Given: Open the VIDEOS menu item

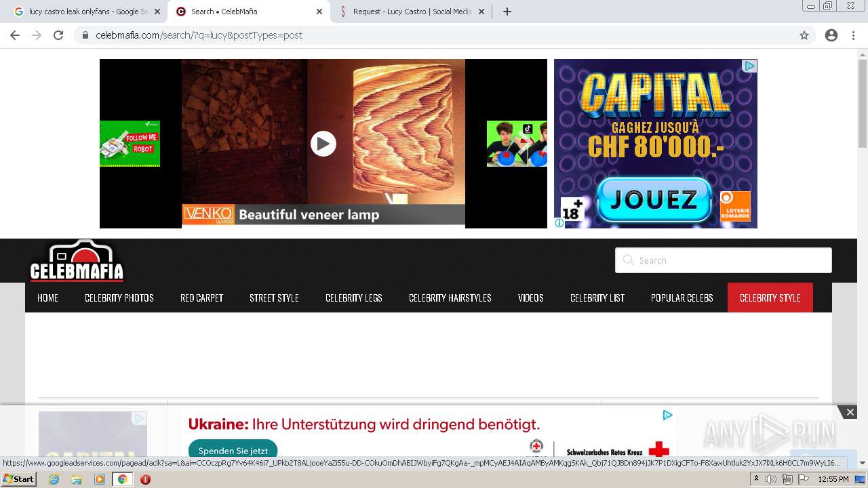Looking at the screenshot, I should tap(531, 298).
